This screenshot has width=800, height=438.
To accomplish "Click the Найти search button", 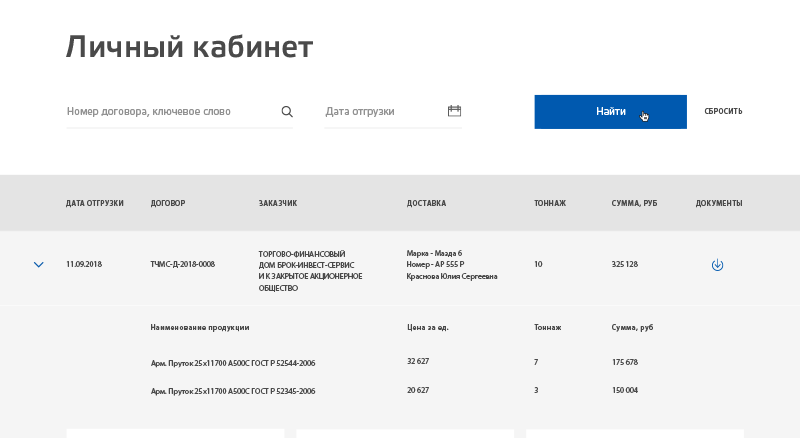I will [610, 112].
